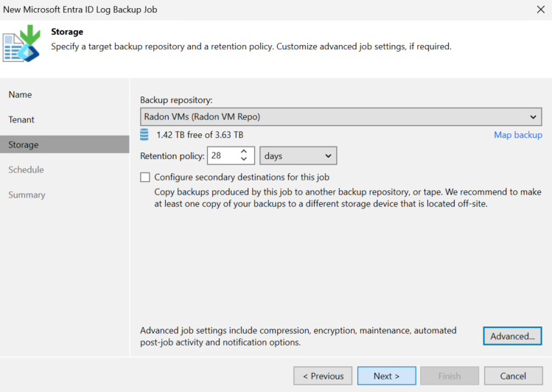Click the Finish button

pos(450,376)
